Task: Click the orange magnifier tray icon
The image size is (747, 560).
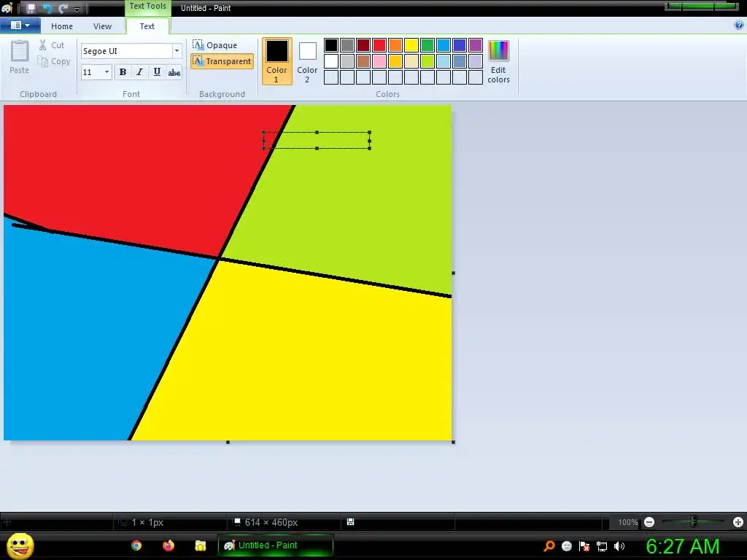Action: click(549, 545)
